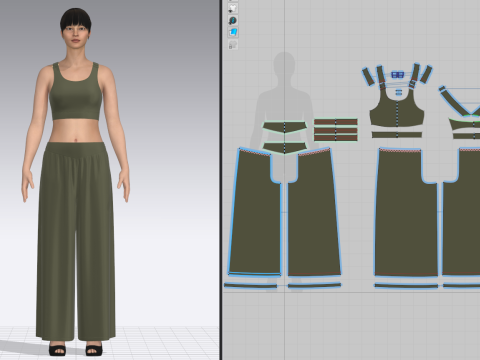Screen dimensions: 480x360
Task: Click the pants waistband on the 3D avatar
Action: [x=76, y=149]
